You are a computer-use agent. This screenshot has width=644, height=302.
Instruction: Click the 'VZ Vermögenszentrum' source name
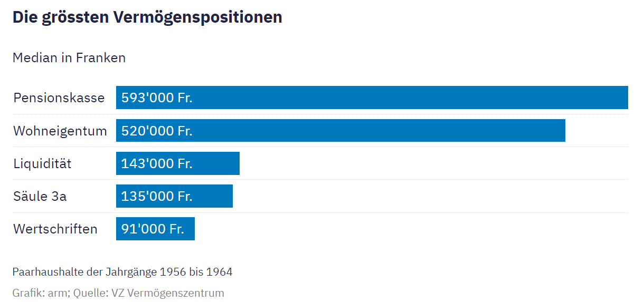168,293
